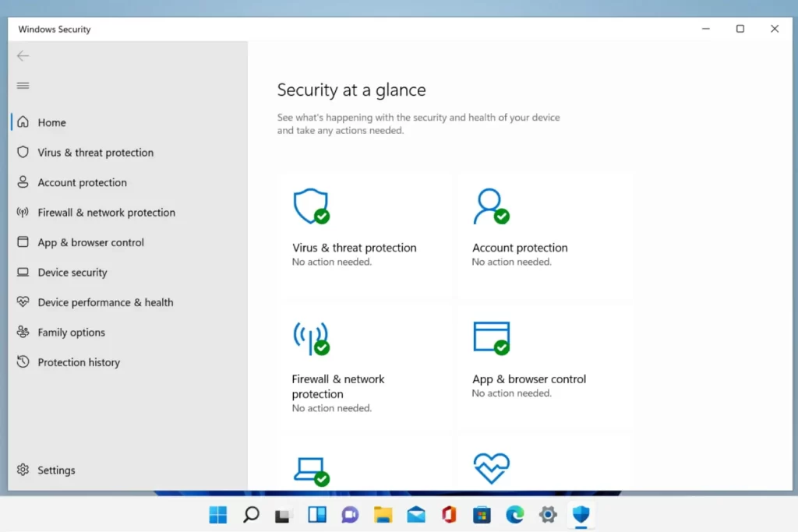Click the Virus & threat protection shield tile icon
Screen dimensions: 798x532
(x=310, y=206)
